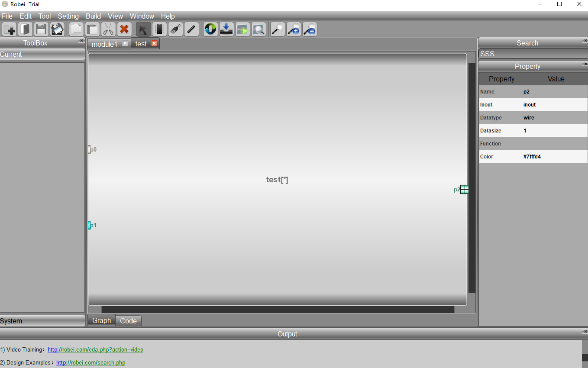Image resolution: width=588 pixels, height=368 pixels.
Task: Select the module chip tool
Action: [x=159, y=29]
